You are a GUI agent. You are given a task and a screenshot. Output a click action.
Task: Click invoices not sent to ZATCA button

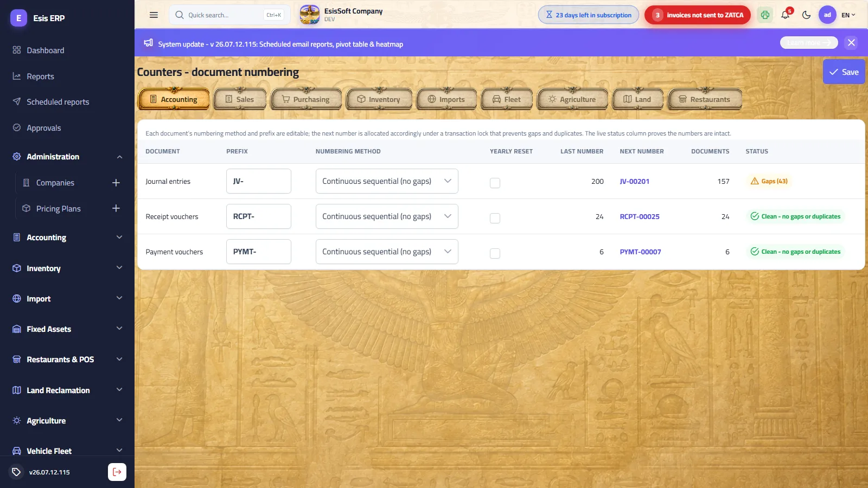[697, 15]
